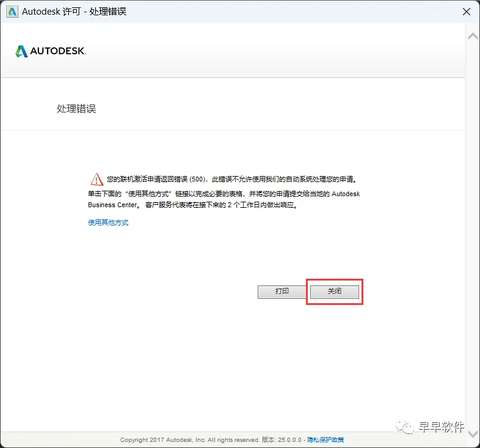Click the error message mentioning (500)

click(231, 179)
